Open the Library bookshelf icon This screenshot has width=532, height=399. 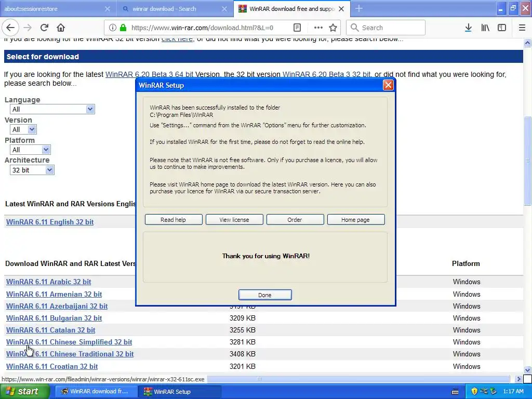tap(485, 28)
